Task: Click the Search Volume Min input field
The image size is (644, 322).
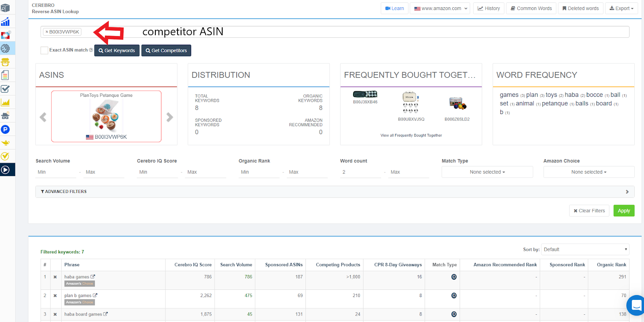Action: coord(56,172)
